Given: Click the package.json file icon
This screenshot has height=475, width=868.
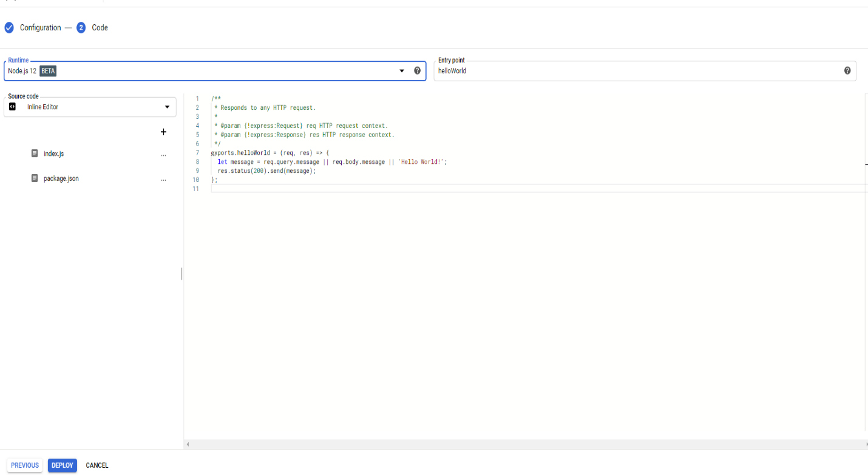Looking at the screenshot, I should click(x=35, y=178).
